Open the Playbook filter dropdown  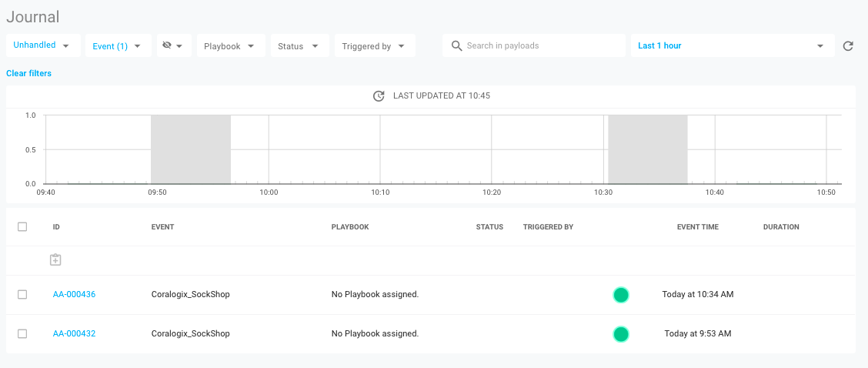(231, 45)
